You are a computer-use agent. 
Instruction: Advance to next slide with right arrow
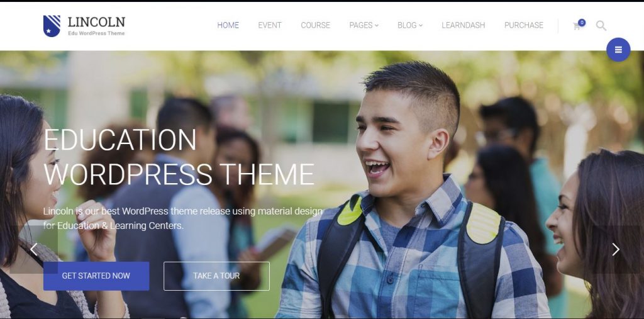pyautogui.click(x=615, y=249)
